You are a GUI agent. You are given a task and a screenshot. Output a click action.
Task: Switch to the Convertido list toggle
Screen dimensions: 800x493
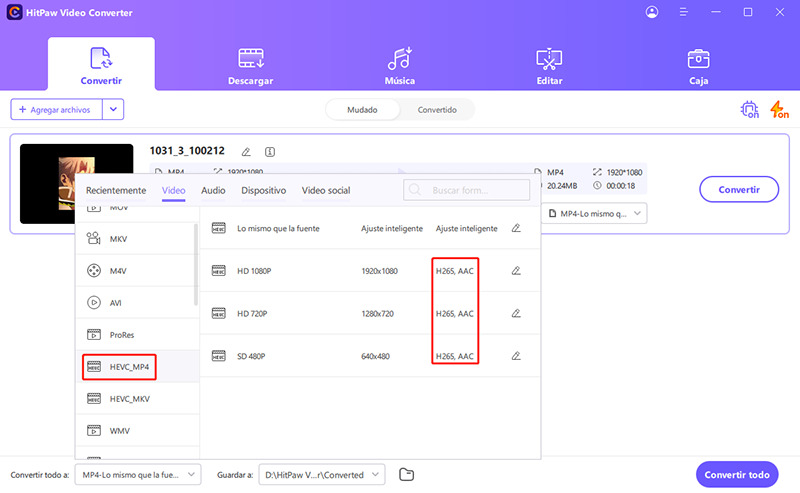click(437, 110)
